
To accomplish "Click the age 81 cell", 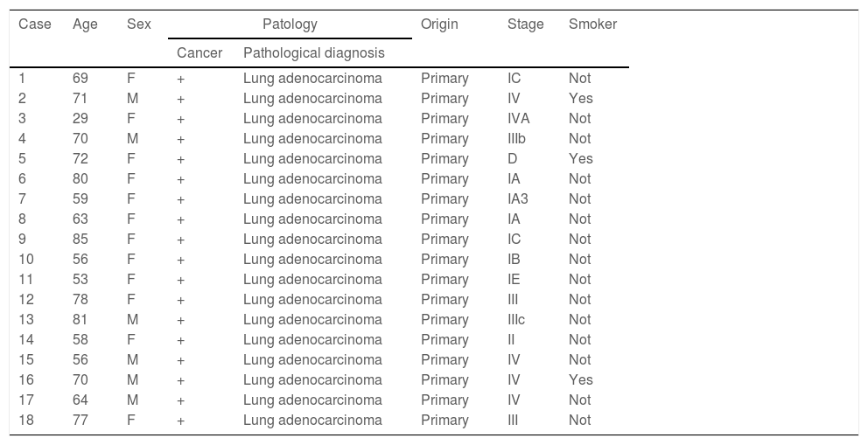I will click(x=80, y=320).
